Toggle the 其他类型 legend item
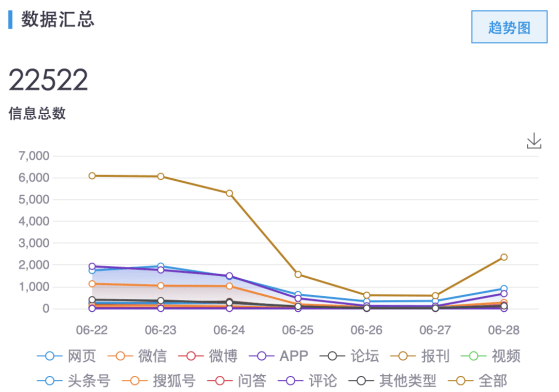The width and height of the screenshot is (559, 392). [392, 381]
